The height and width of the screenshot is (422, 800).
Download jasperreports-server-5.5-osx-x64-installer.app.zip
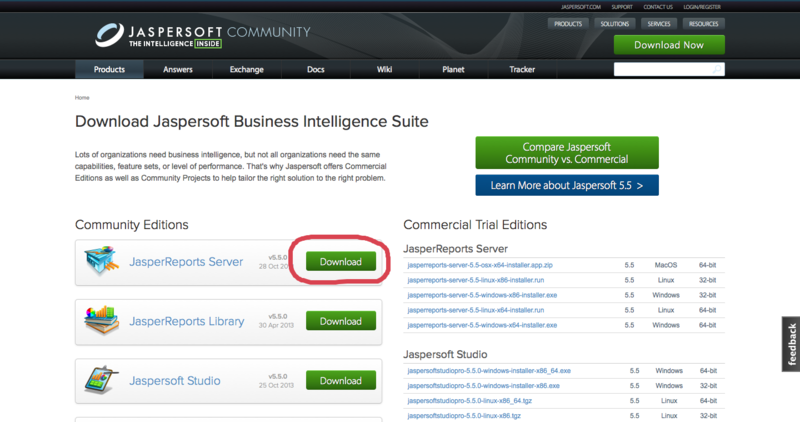click(480, 265)
